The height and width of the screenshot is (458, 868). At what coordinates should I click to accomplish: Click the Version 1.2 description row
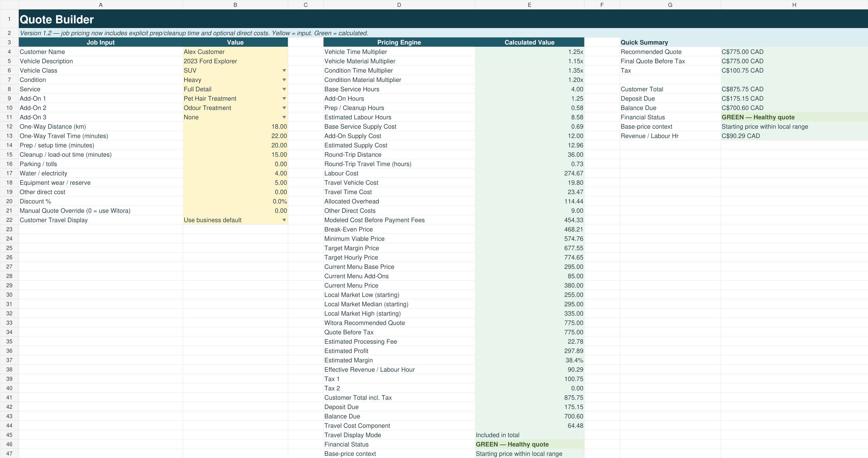pyautogui.click(x=443, y=33)
